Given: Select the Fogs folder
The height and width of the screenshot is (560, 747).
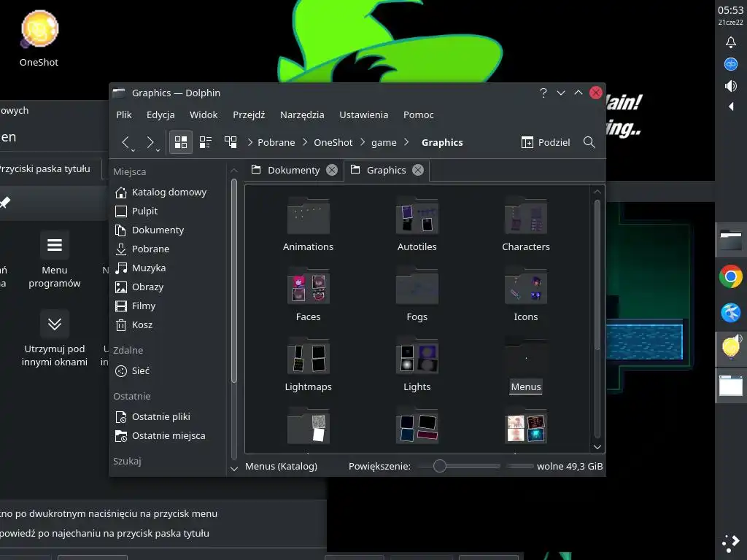Looking at the screenshot, I should (417, 295).
